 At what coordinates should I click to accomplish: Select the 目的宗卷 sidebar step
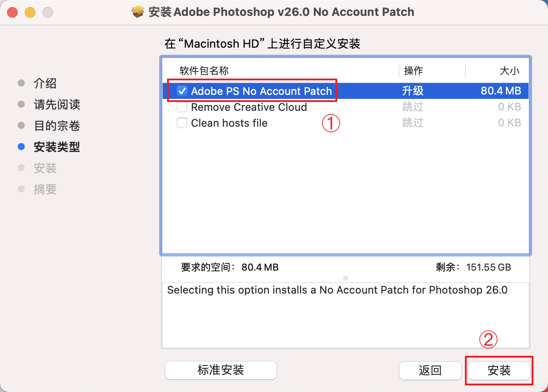click(x=57, y=126)
